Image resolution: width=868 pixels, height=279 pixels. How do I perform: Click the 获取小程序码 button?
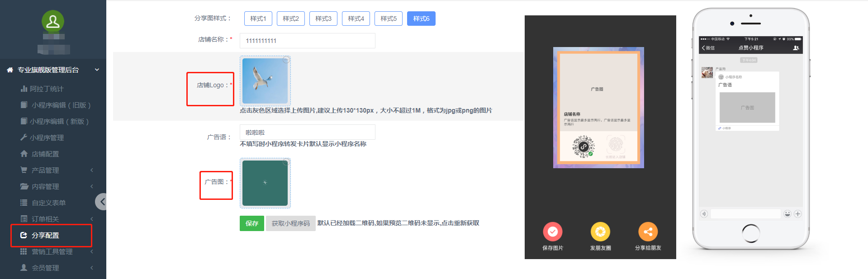(x=290, y=223)
